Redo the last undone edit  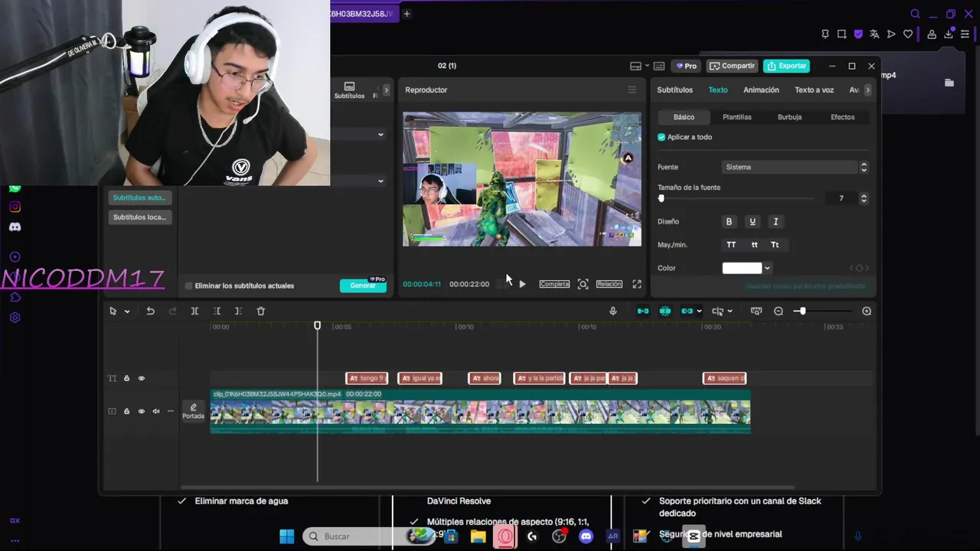pyautogui.click(x=172, y=311)
